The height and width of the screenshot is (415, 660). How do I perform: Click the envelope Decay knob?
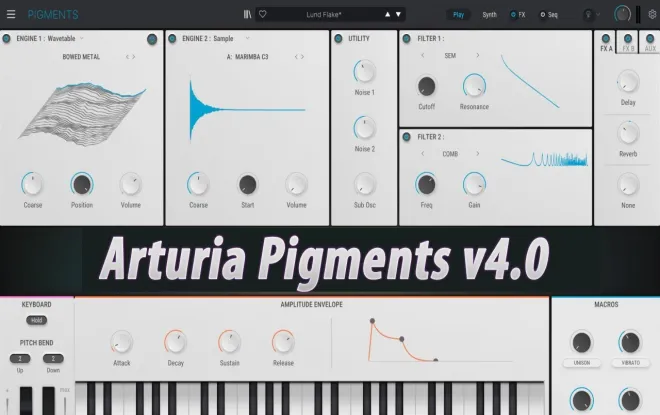(x=176, y=342)
